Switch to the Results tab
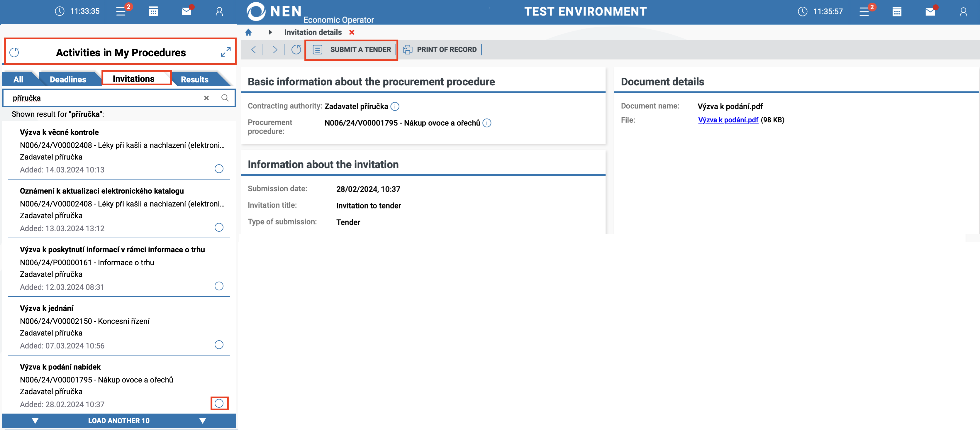The width and height of the screenshot is (980, 430). click(x=194, y=79)
